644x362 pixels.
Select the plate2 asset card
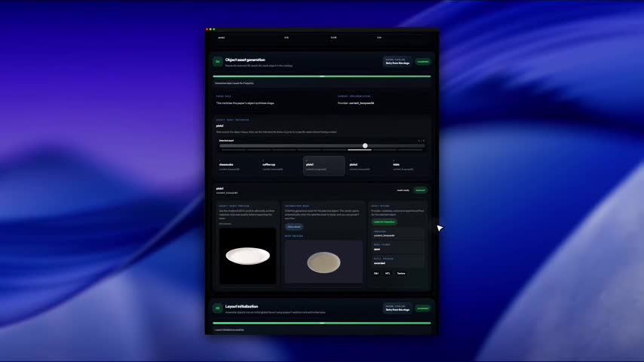point(367,166)
